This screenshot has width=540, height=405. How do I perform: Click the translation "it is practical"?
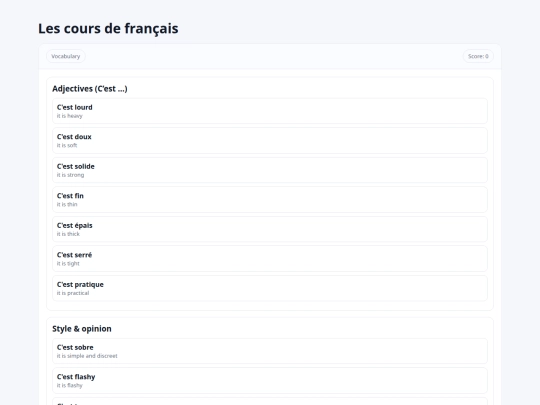(x=73, y=293)
